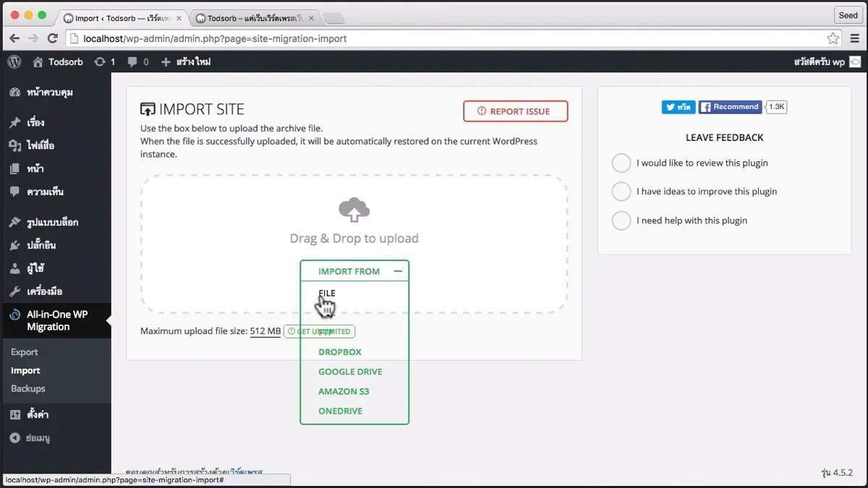Viewport: 868px width, 488px height.
Task: Click the Facebook Recommend button
Action: 730,106
